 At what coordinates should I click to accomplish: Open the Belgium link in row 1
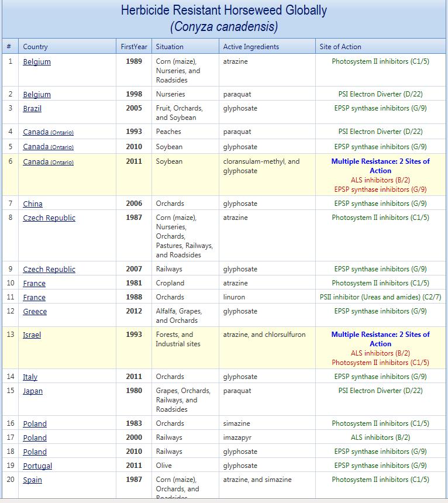coord(37,61)
